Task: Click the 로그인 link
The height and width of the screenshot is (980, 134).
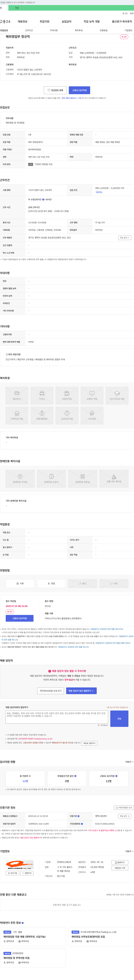Action: [125, 13]
